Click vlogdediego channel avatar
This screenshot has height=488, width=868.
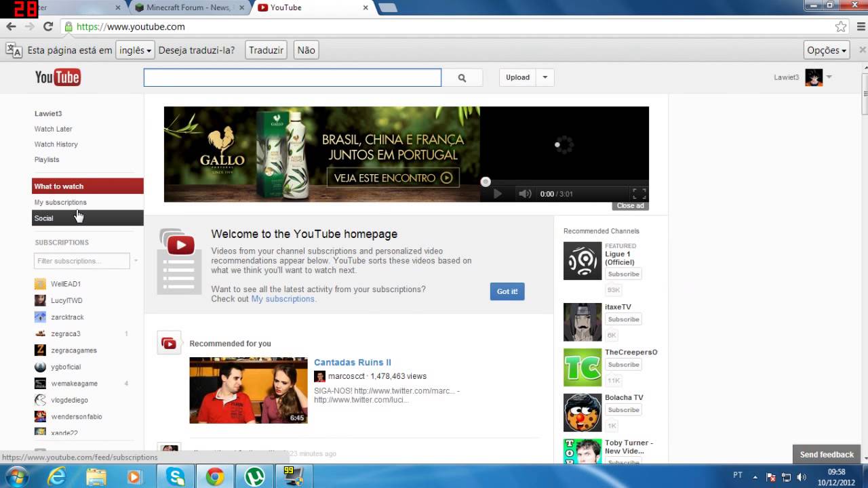pos(41,400)
